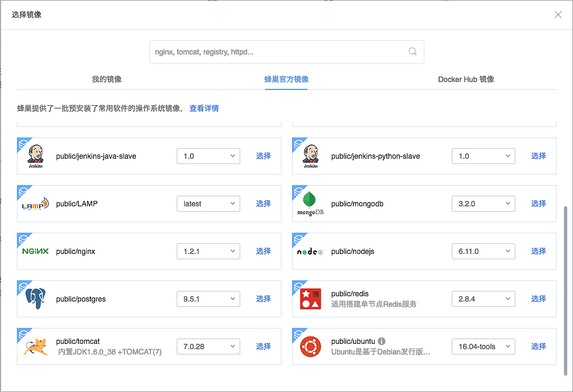Click the Tomcat cat logo
The image size is (573, 392).
35,347
